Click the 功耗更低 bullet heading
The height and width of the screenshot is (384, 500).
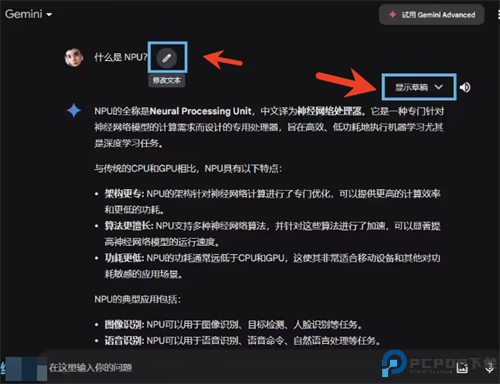coord(124,258)
